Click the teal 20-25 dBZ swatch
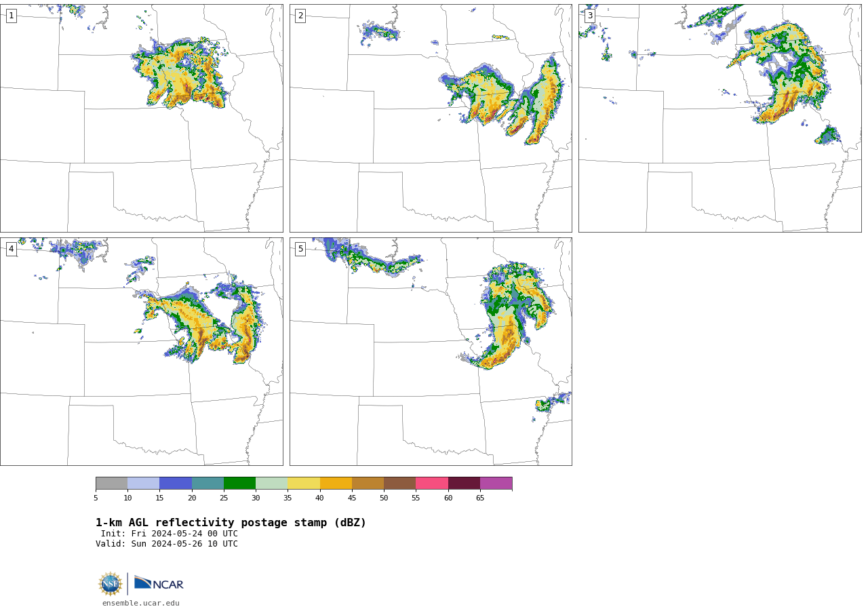This screenshot has width=868, height=611. [x=208, y=484]
